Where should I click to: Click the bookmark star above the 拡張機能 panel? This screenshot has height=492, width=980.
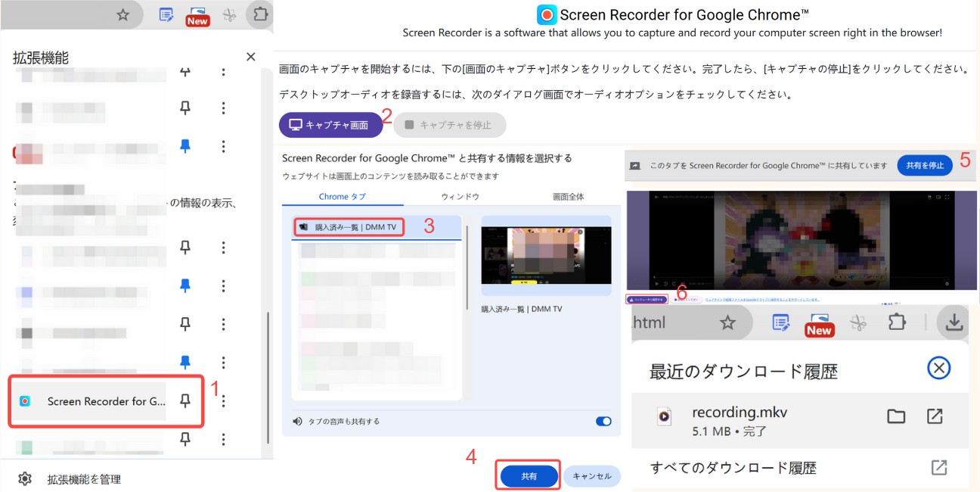[x=122, y=14]
